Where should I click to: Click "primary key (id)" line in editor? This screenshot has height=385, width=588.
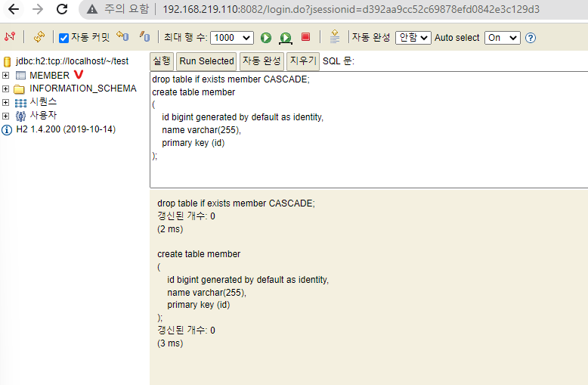(193, 143)
